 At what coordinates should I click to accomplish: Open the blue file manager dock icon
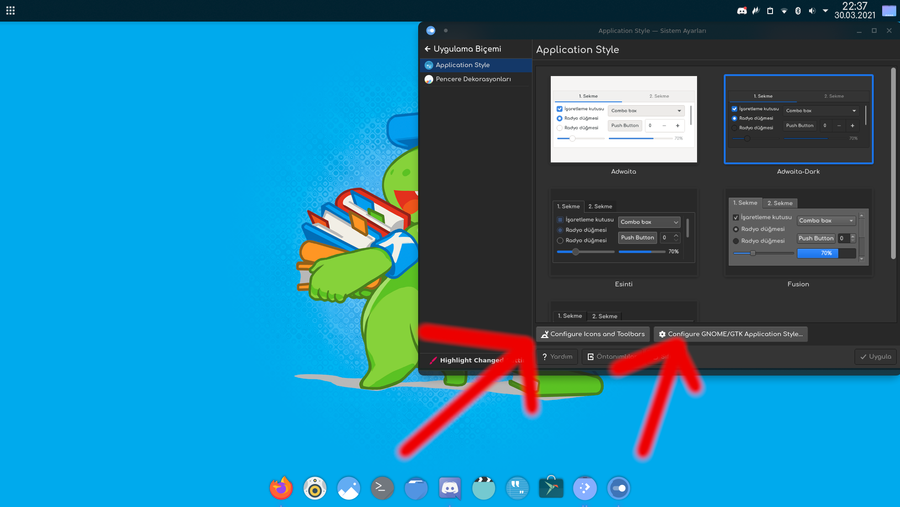pyautogui.click(x=416, y=487)
